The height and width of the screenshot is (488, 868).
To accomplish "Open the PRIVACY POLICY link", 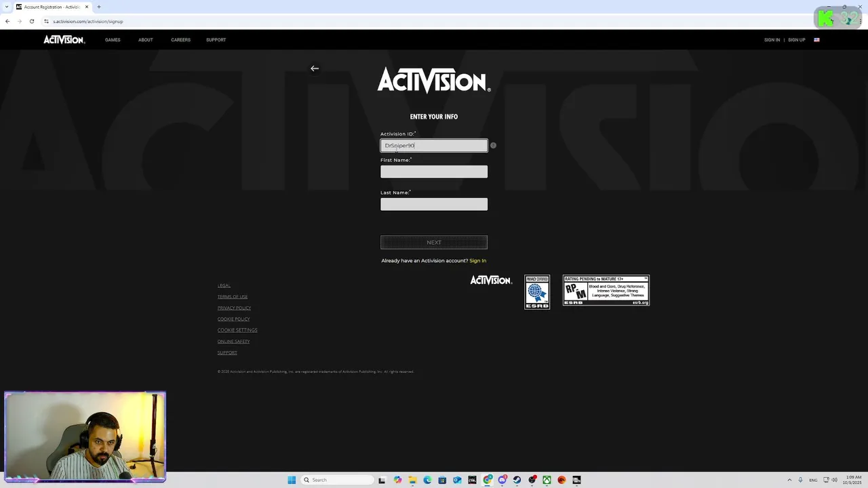I will click(x=234, y=308).
